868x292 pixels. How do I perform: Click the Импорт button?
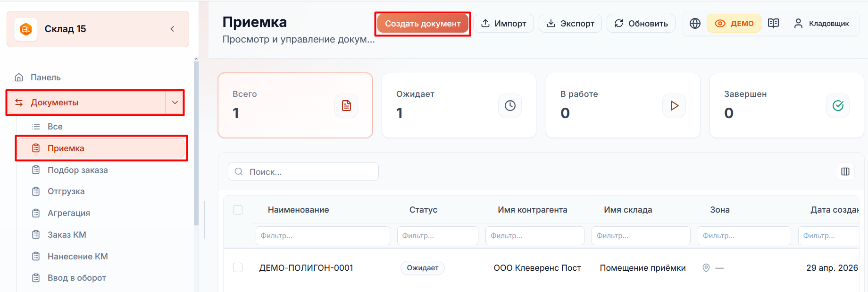point(504,24)
